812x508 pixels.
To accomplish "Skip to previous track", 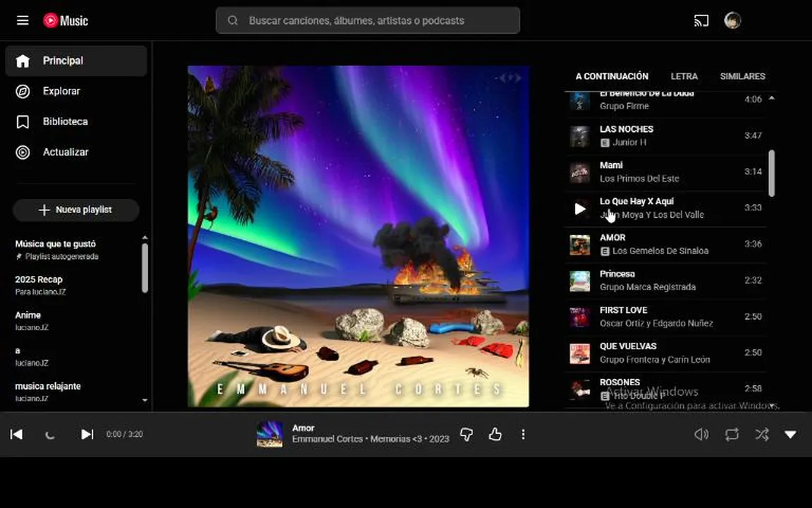I will coord(17,435).
